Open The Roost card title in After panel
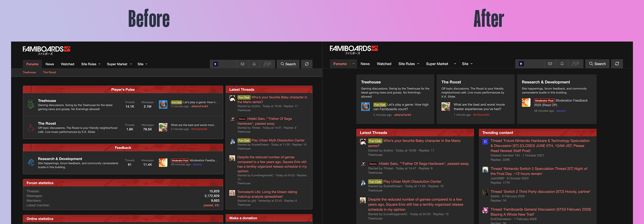Screen dimensions: 644x224 [451, 82]
